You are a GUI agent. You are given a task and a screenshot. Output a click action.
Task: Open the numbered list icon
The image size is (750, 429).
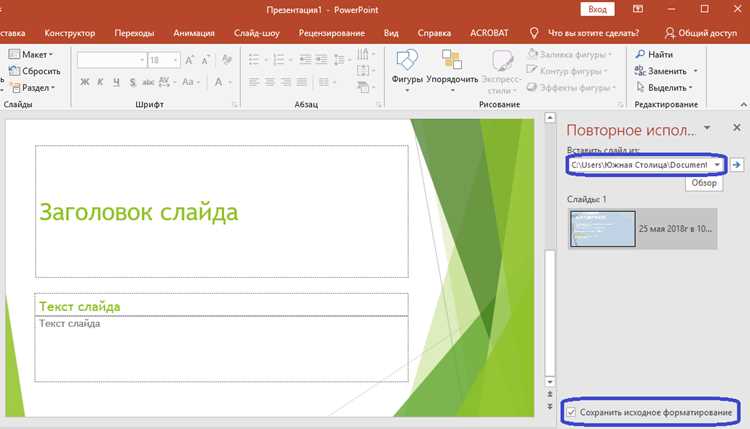pos(278,60)
